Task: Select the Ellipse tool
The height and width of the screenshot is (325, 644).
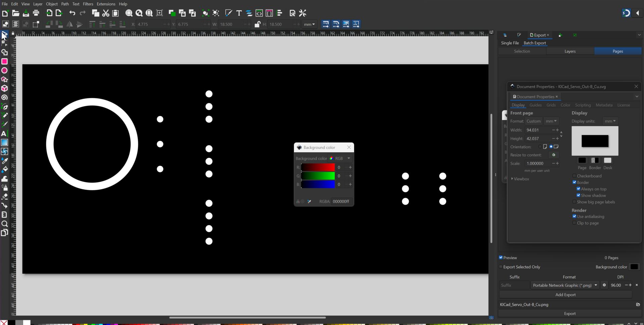Action: tap(4, 71)
